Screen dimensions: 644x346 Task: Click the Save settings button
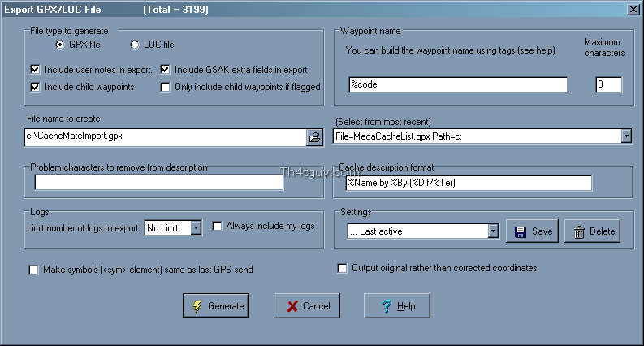534,231
